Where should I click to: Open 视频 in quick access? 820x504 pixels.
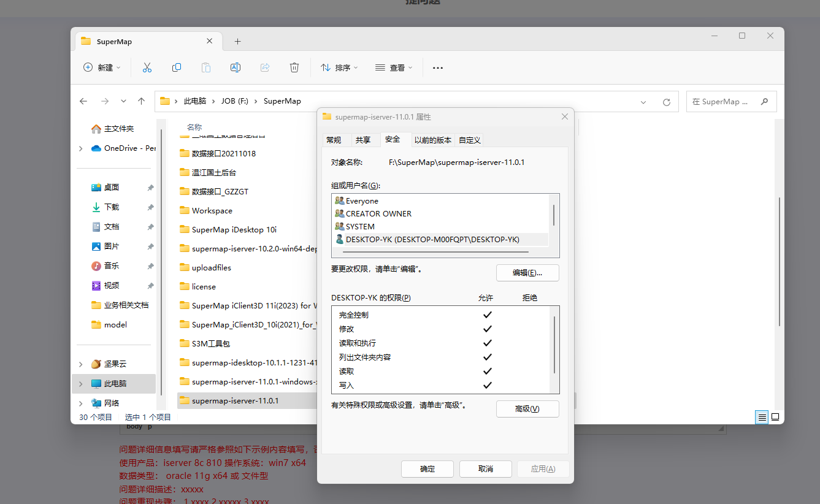coord(112,286)
